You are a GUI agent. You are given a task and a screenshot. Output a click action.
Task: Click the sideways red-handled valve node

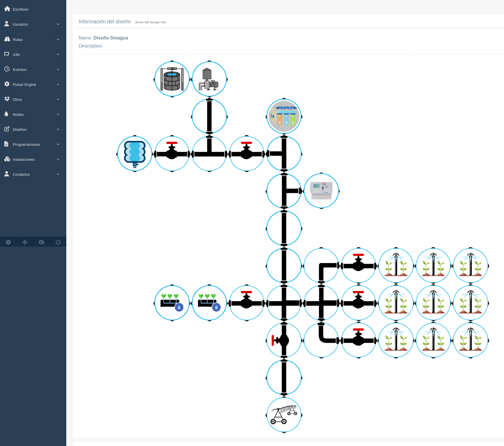point(284,340)
